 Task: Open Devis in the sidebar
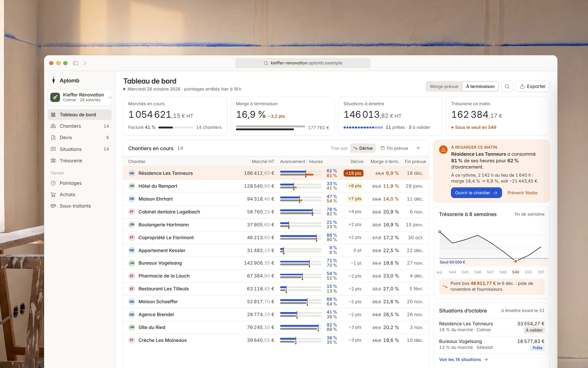click(x=80, y=138)
